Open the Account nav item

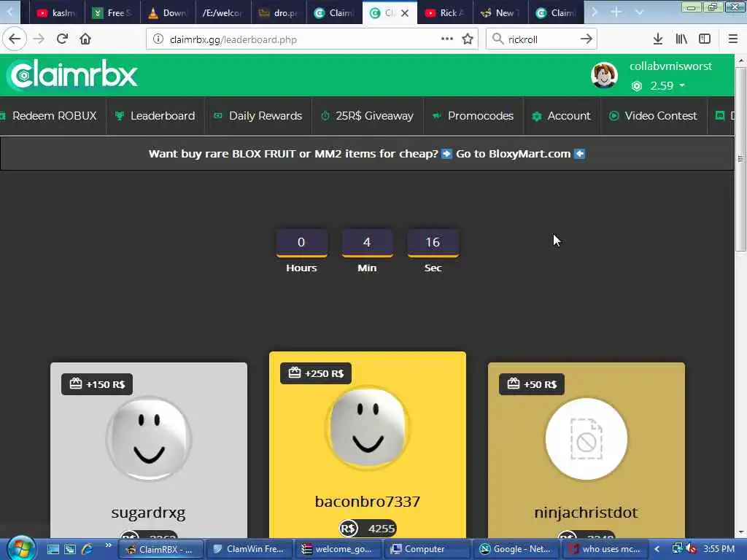(x=561, y=116)
